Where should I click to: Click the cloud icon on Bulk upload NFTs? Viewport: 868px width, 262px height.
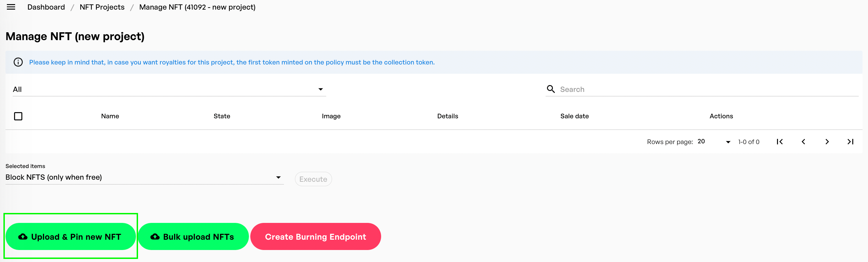click(x=155, y=237)
